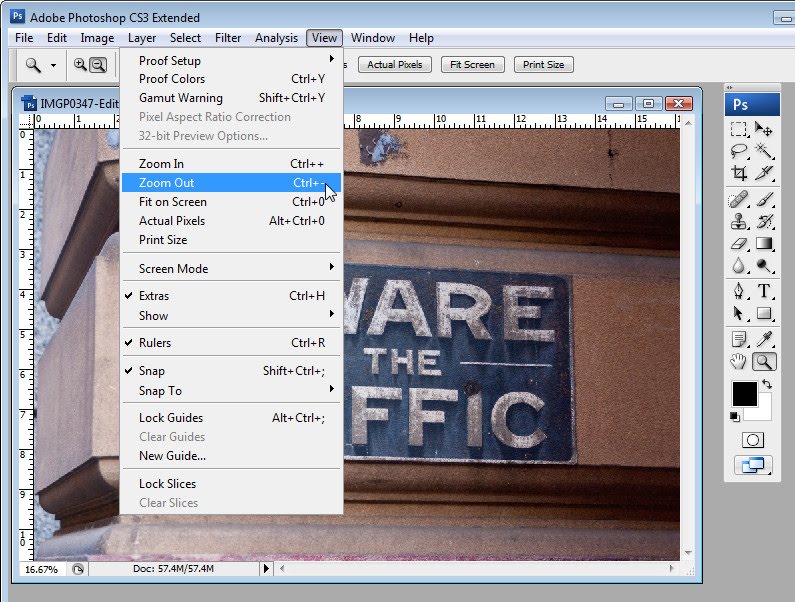The height and width of the screenshot is (602, 795).
Task: Choose Zoom In from View menu
Action: [x=232, y=164]
